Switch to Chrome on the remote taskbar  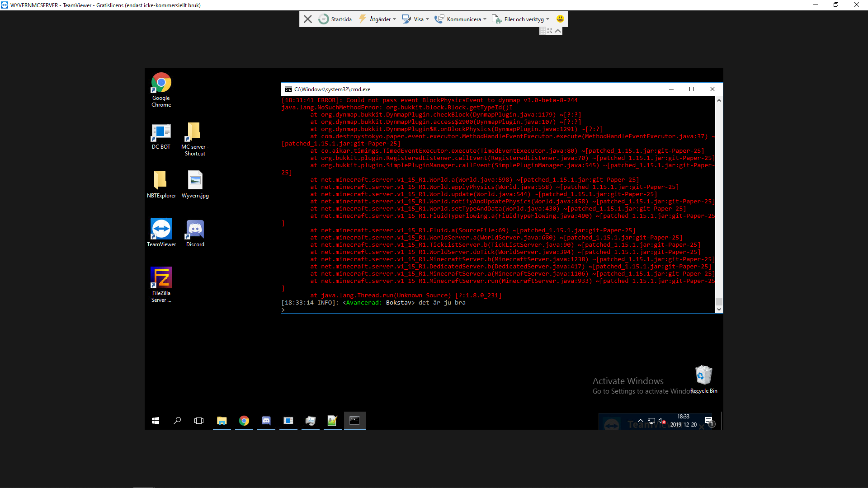pos(244,421)
